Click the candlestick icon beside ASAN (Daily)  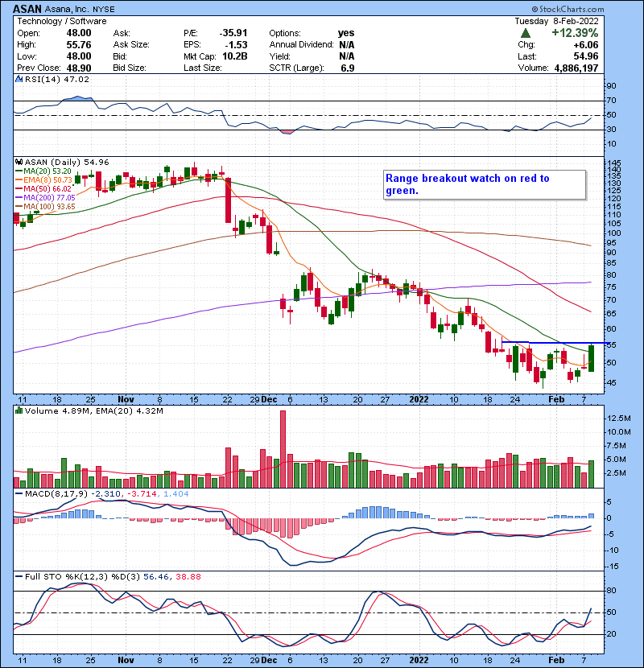pyautogui.click(x=19, y=162)
